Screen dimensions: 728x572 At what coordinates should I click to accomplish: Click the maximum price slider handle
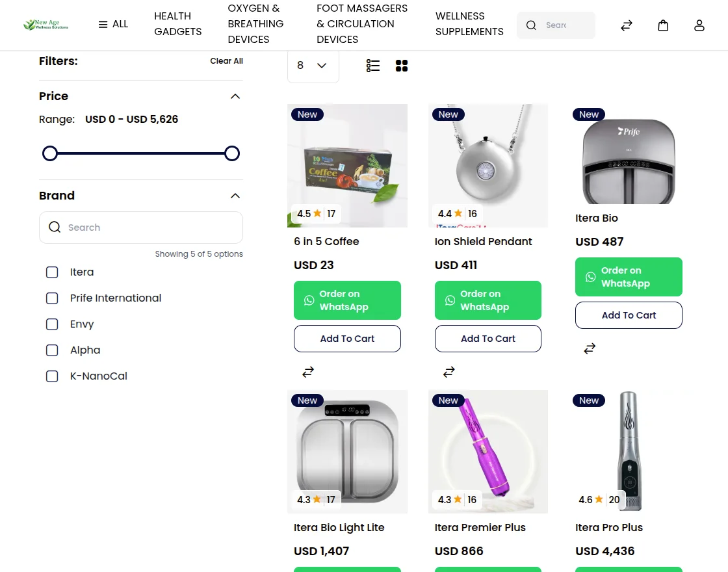231,153
